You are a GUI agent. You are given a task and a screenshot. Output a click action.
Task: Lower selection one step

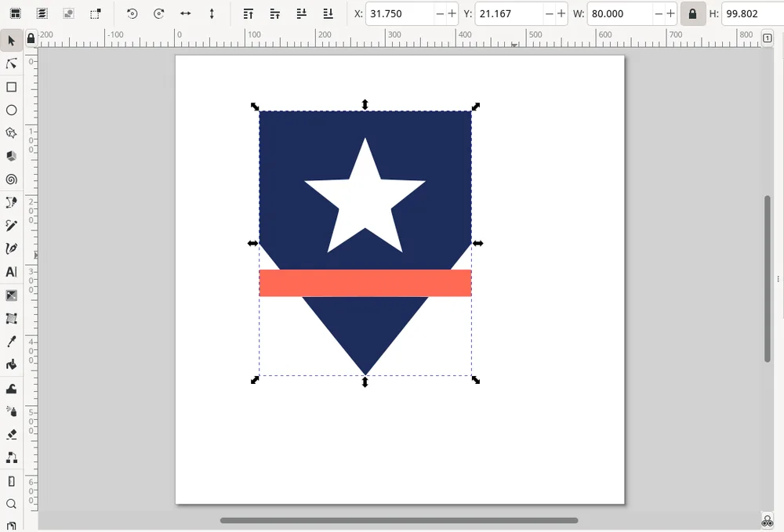(x=302, y=13)
